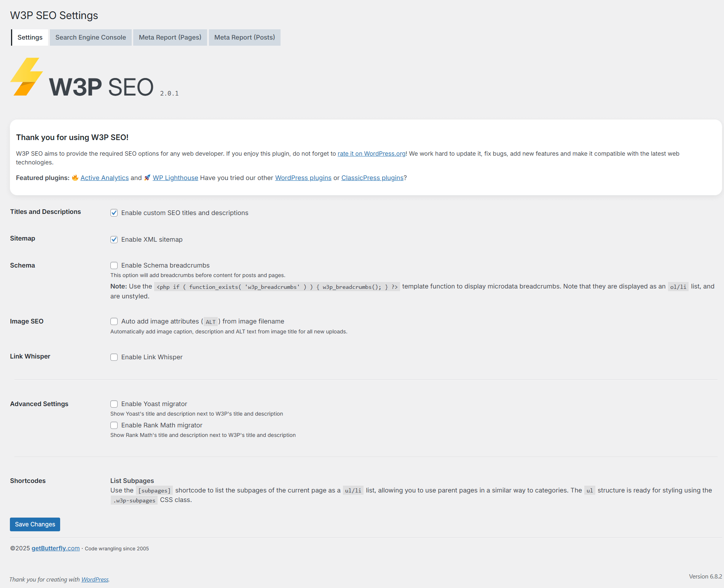Click the WordPress link in footer

point(95,579)
